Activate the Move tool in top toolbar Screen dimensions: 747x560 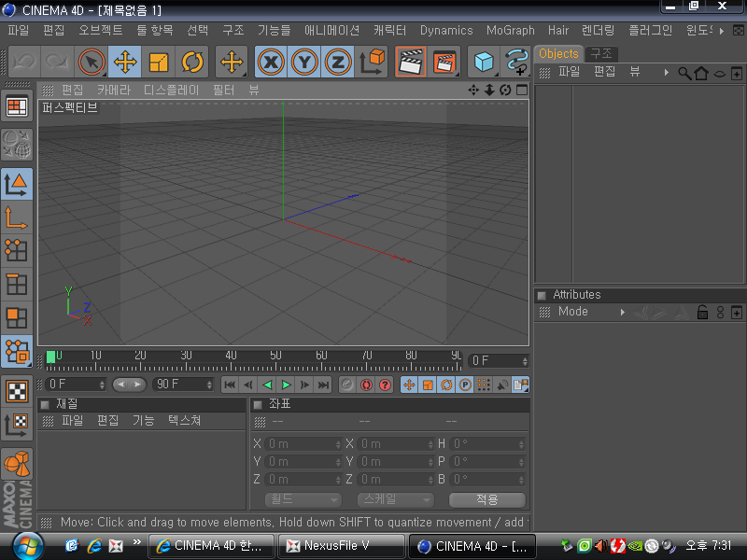[125, 62]
